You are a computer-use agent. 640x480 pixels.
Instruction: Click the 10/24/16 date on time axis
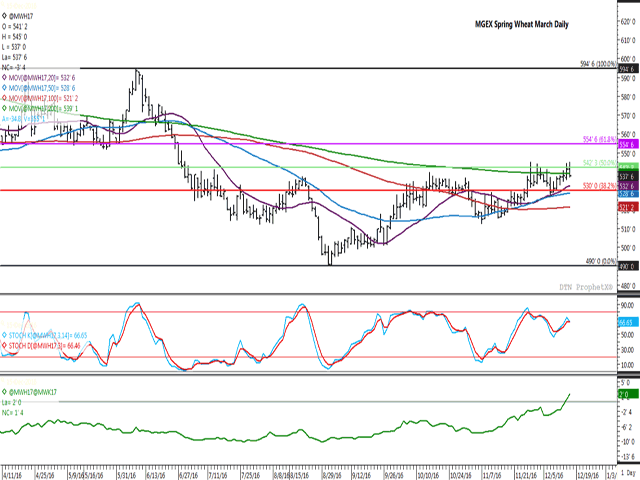tap(460, 476)
